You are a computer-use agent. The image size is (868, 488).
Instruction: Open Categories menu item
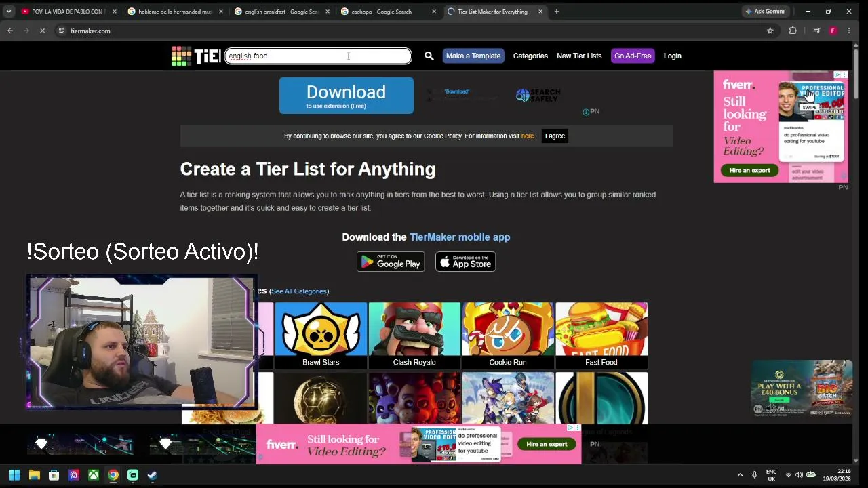click(530, 56)
